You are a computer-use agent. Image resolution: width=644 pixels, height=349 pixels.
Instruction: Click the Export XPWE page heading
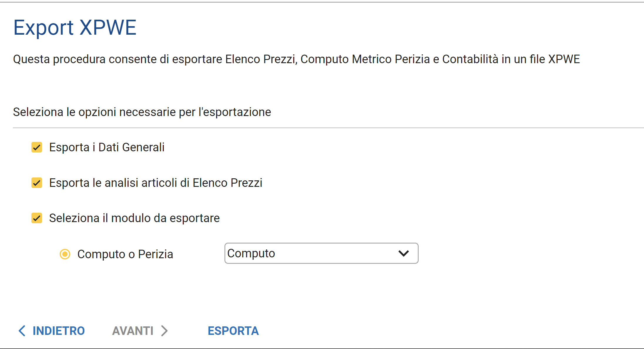point(75,28)
